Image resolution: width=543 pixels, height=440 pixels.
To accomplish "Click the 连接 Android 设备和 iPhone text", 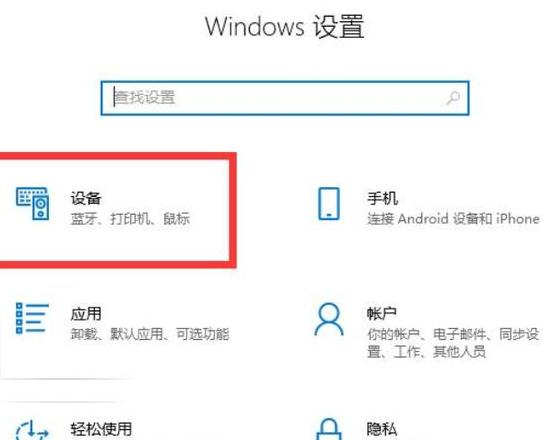I will 453,219.
